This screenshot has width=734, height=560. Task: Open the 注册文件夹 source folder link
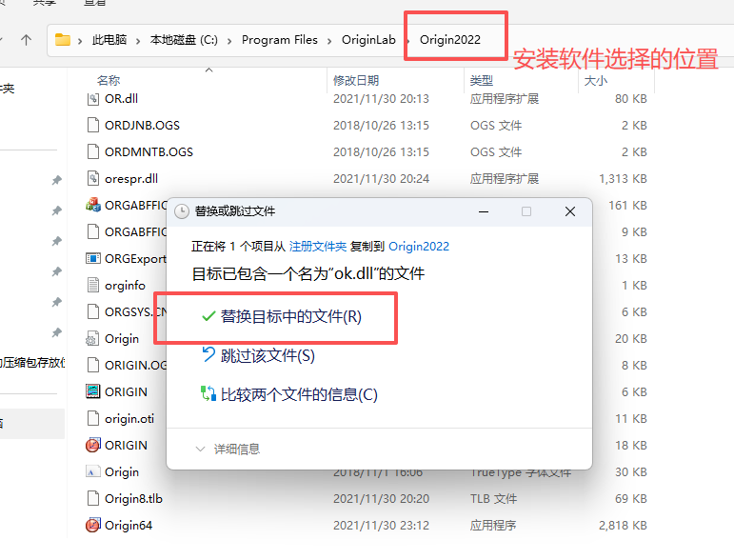pos(318,247)
